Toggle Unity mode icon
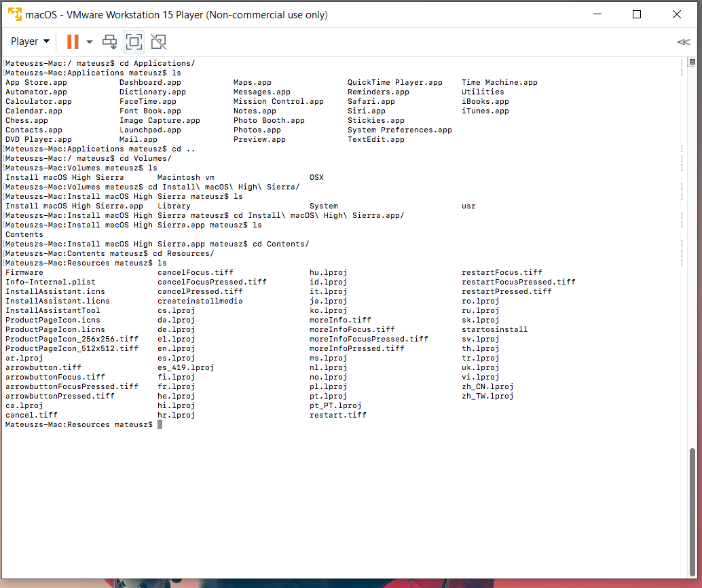 (158, 41)
